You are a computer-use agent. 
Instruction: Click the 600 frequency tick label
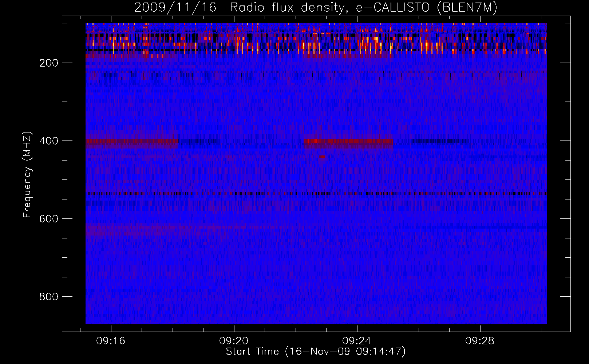point(49,219)
